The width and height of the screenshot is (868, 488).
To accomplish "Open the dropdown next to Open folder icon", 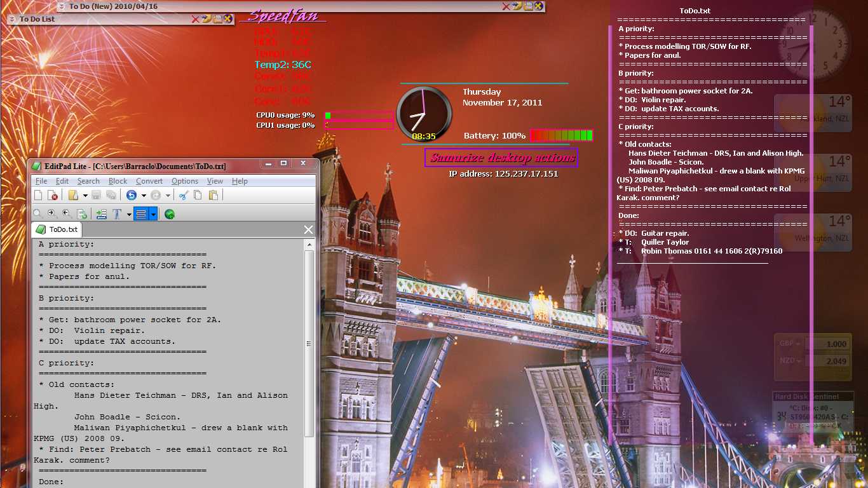I will click(x=85, y=196).
